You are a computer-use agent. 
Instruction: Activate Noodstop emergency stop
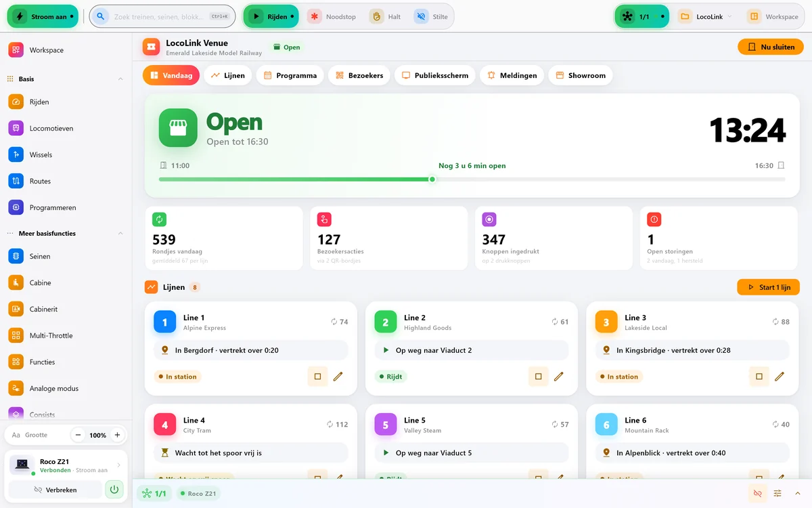[332, 16]
